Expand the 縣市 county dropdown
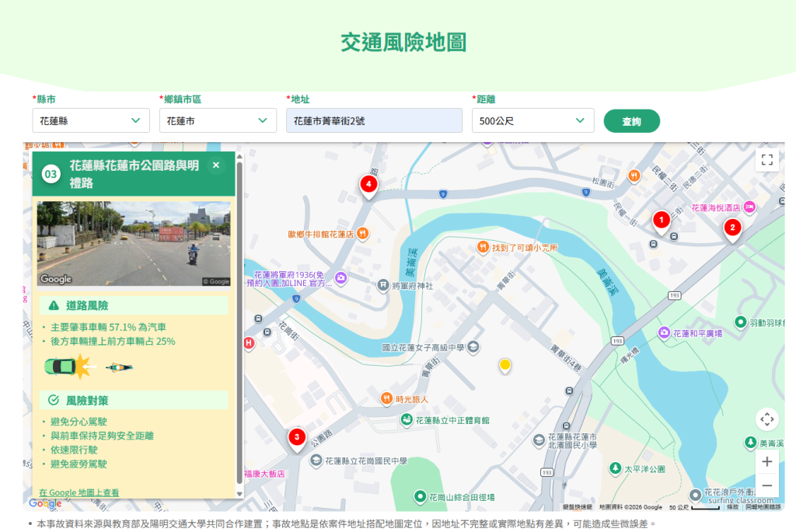Image resolution: width=796 pixels, height=532 pixels. coord(91,120)
